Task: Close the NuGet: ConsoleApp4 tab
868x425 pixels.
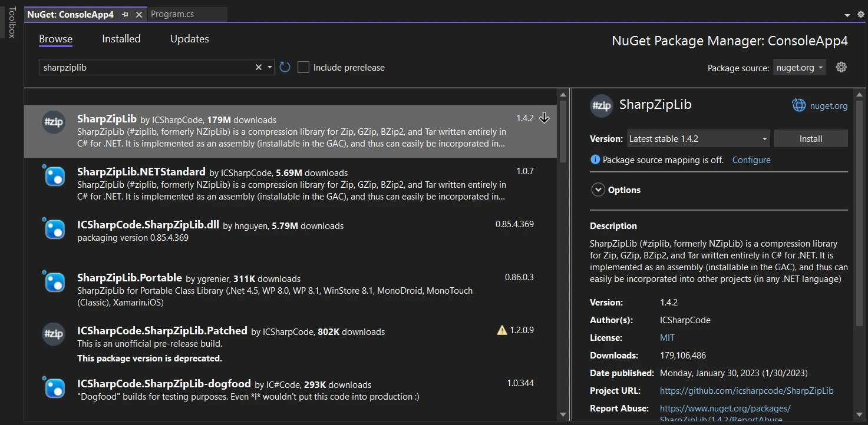Action: (x=139, y=14)
